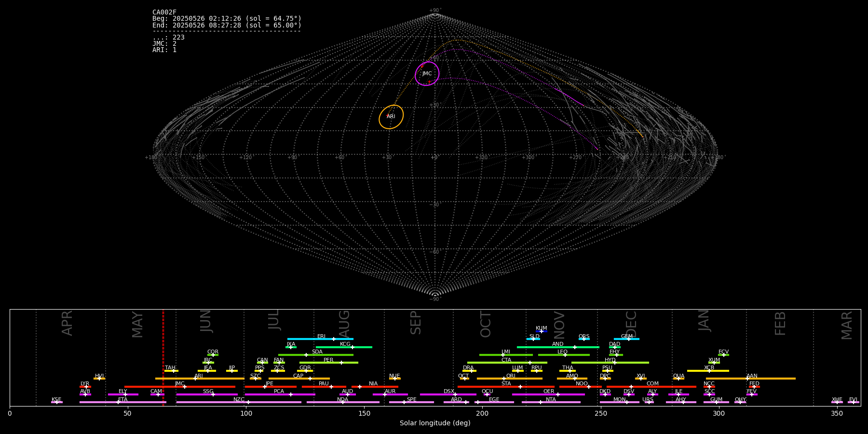Click the +0 longitude label at map center
The height and width of the screenshot is (434, 868).
434,158
